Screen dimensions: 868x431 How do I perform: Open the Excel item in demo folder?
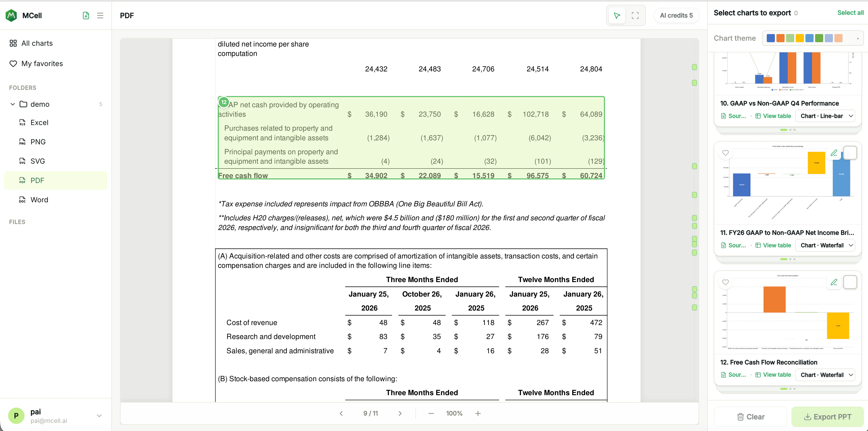pos(56,122)
